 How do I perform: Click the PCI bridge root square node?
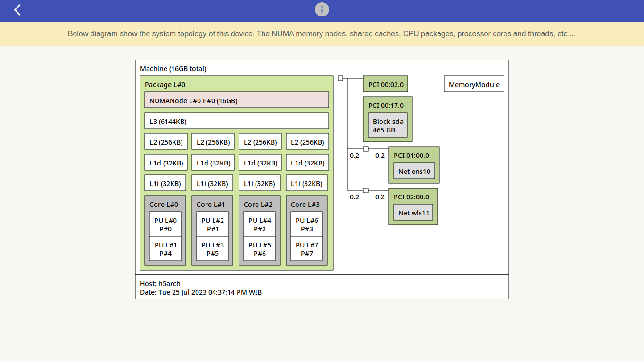point(340,78)
